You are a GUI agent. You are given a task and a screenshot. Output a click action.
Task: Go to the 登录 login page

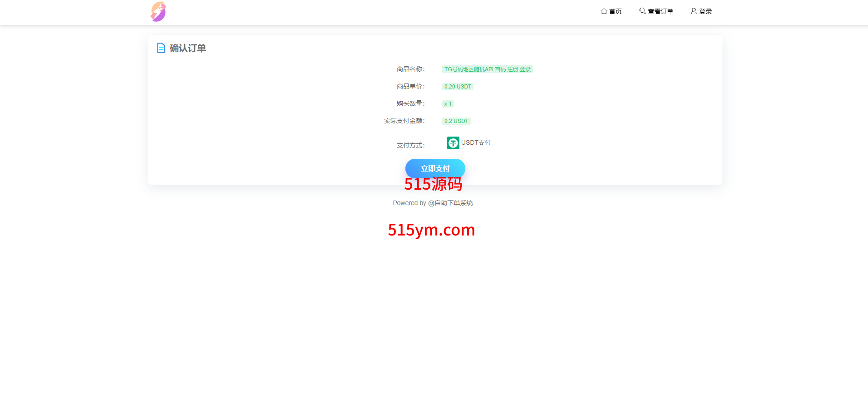pyautogui.click(x=705, y=11)
